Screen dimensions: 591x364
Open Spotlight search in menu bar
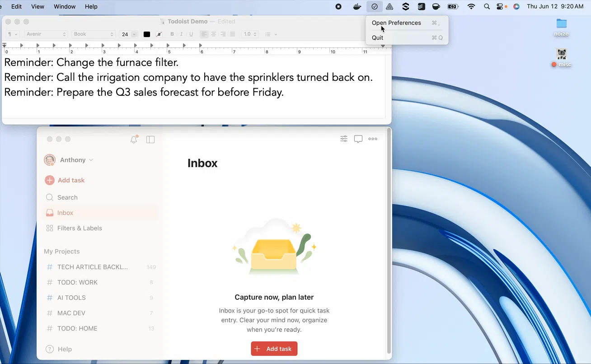coord(487,6)
